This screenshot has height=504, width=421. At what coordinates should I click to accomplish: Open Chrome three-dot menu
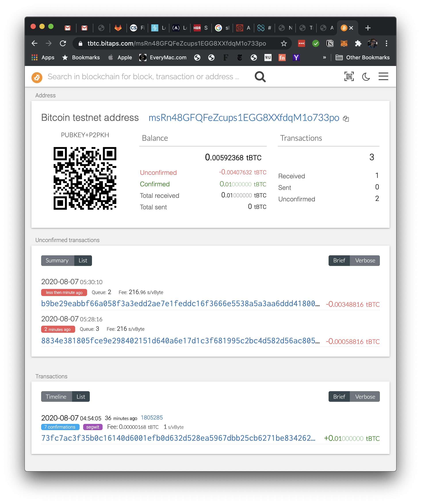coord(386,43)
